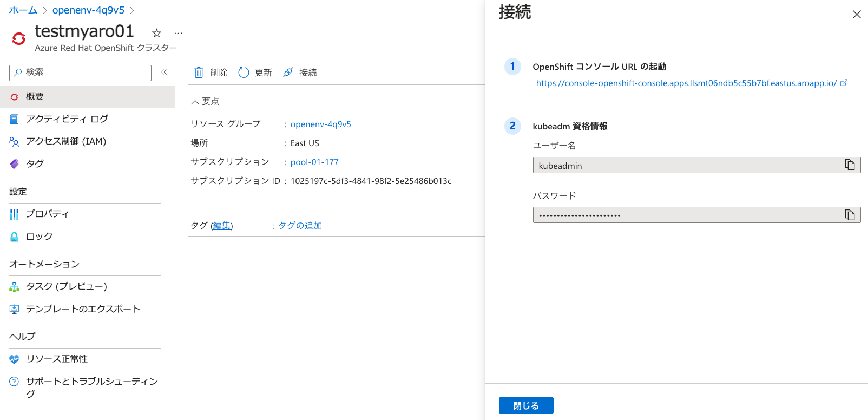Image resolution: width=868 pixels, height=420 pixels.
Task: Click external link icon beside console URL
Action: coord(844,83)
